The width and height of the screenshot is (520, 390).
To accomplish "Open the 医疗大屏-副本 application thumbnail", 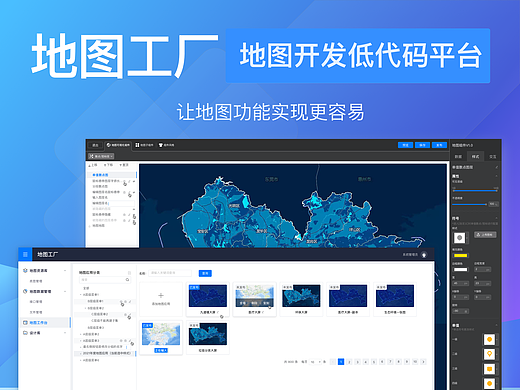I will (x=348, y=296).
